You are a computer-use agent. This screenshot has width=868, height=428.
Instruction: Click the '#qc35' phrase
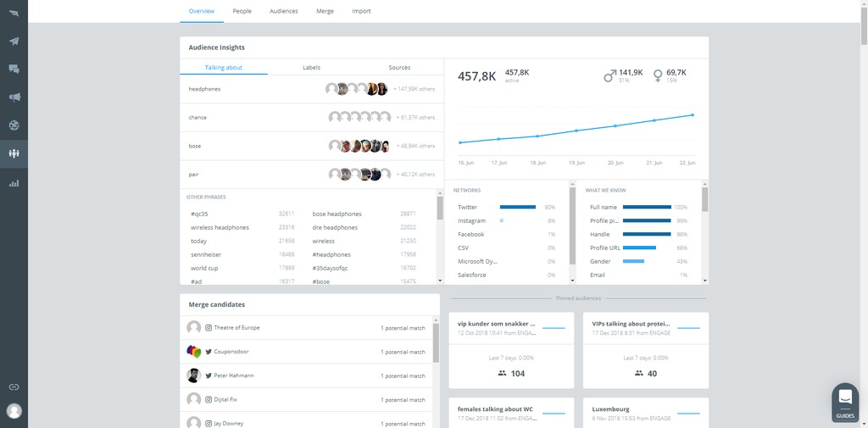click(x=199, y=214)
